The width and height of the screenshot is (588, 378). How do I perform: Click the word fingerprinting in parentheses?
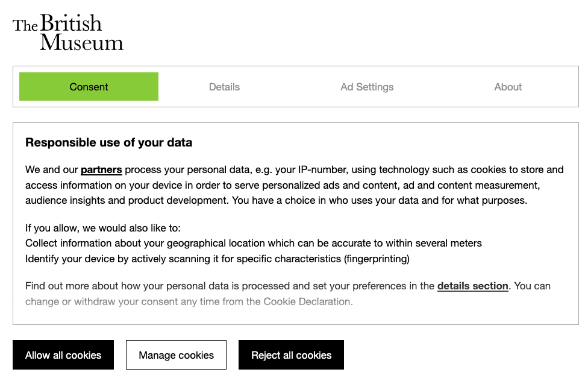(x=377, y=259)
